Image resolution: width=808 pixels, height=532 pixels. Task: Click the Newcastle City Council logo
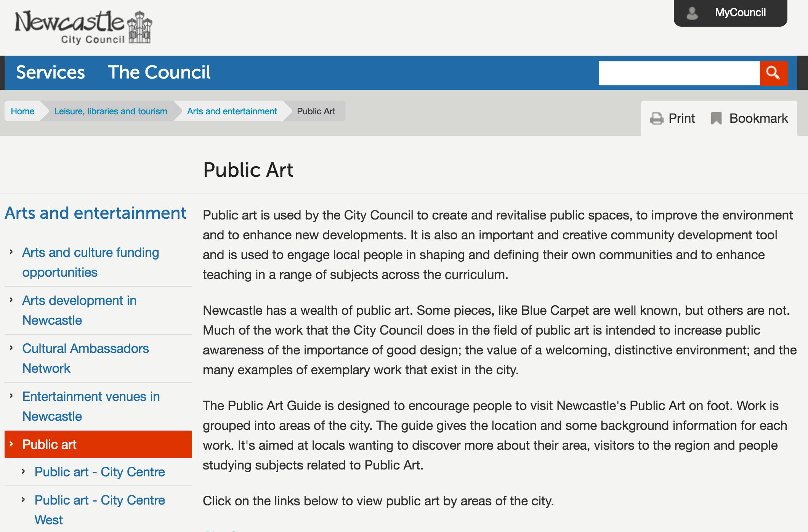pos(83,27)
